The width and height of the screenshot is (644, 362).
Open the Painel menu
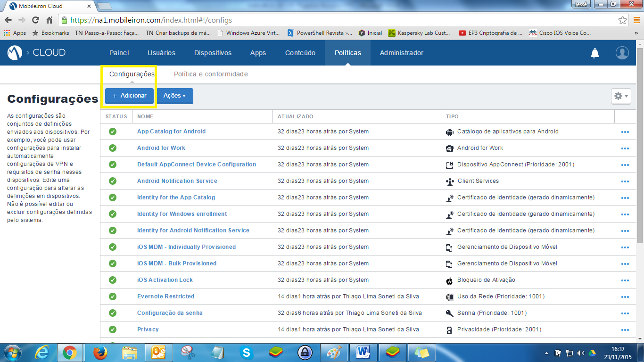point(119,53)
